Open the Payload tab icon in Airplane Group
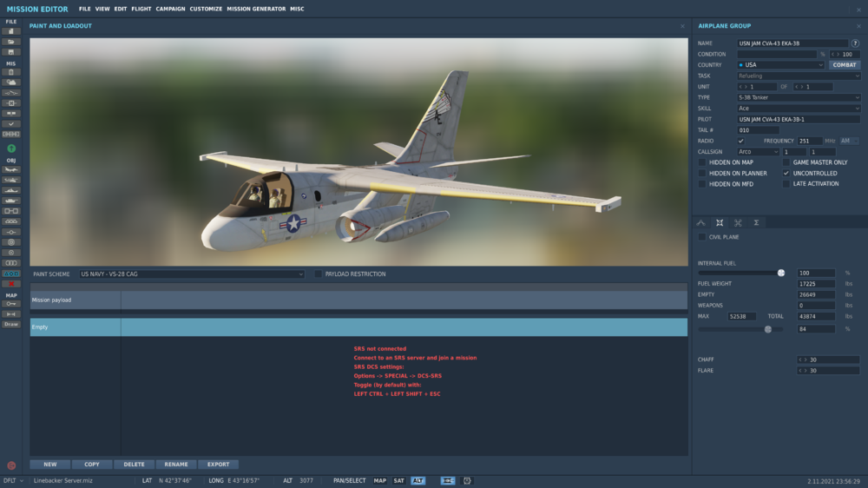Screen dimensions: 868x488 tap(720, 222)
